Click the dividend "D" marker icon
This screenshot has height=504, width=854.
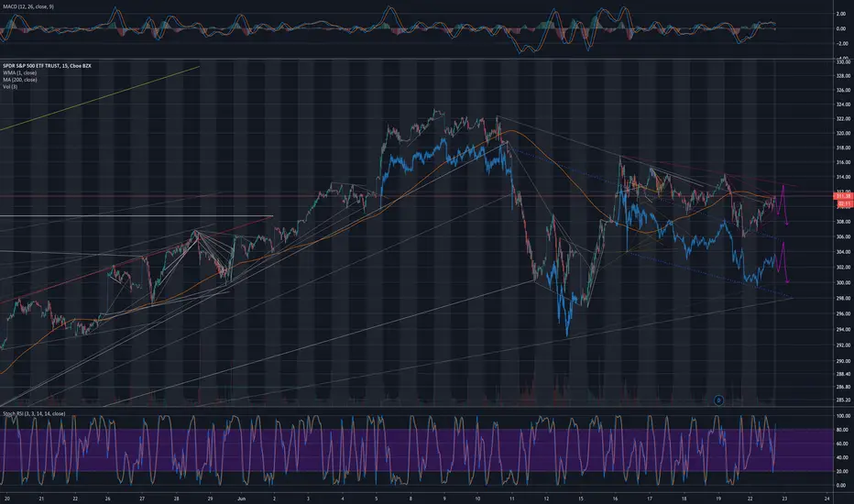718,400
